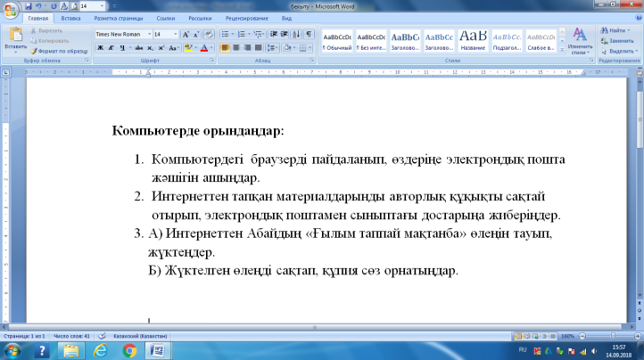Click Выделить (Select) button

(619, 52)
